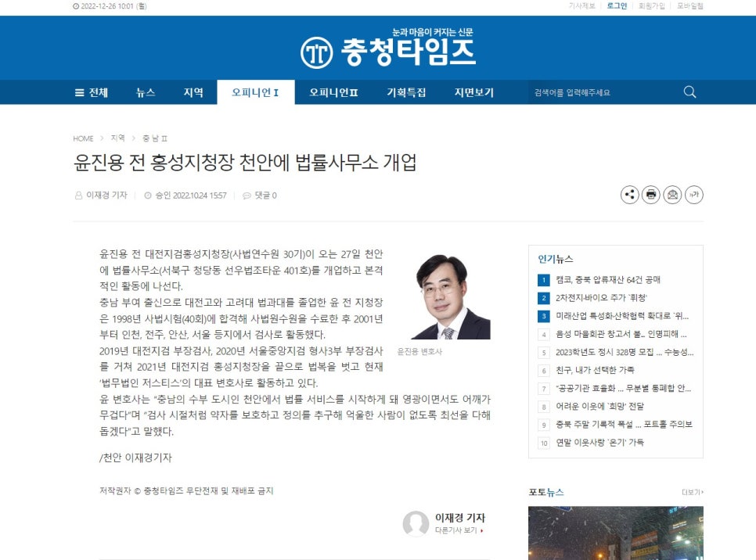The height and width of the screenshot is (560, 756).
Task: Open popular news 캠코, 충북 압류재산 64건 공매
Action: (x=608, y=279)
